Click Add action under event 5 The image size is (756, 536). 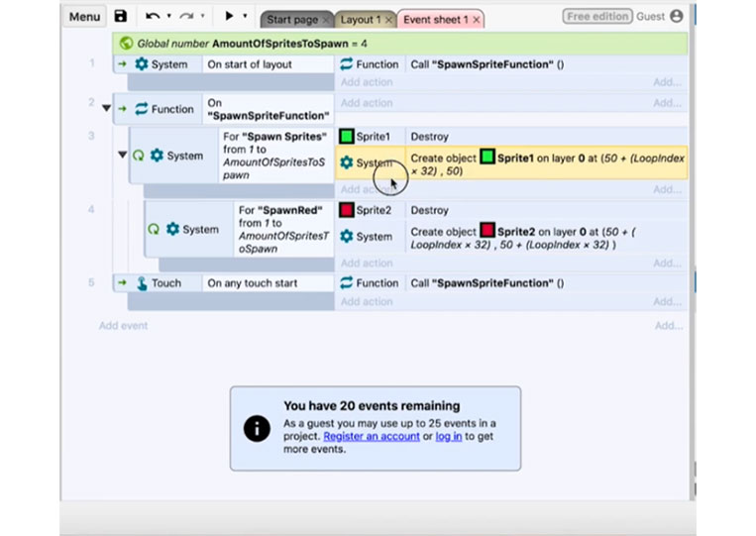[x=367, y=302]
